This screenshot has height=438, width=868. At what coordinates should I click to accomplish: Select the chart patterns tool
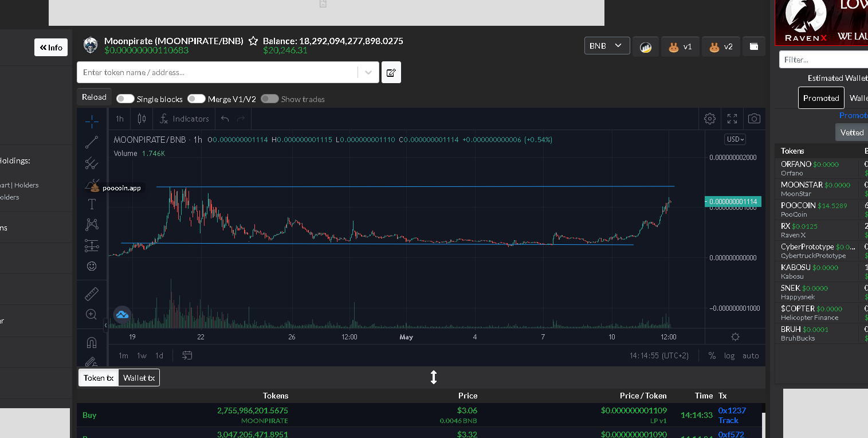coord(92,224)
